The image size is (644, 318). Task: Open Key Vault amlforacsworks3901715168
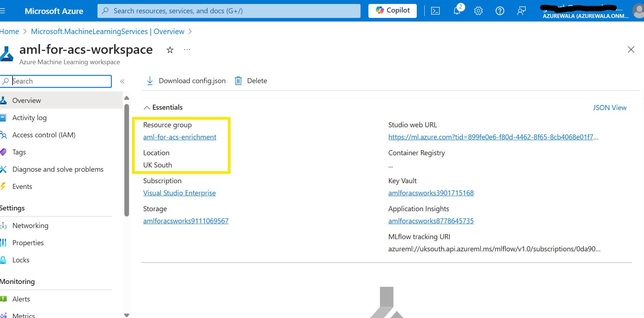(x=431, y=193)
